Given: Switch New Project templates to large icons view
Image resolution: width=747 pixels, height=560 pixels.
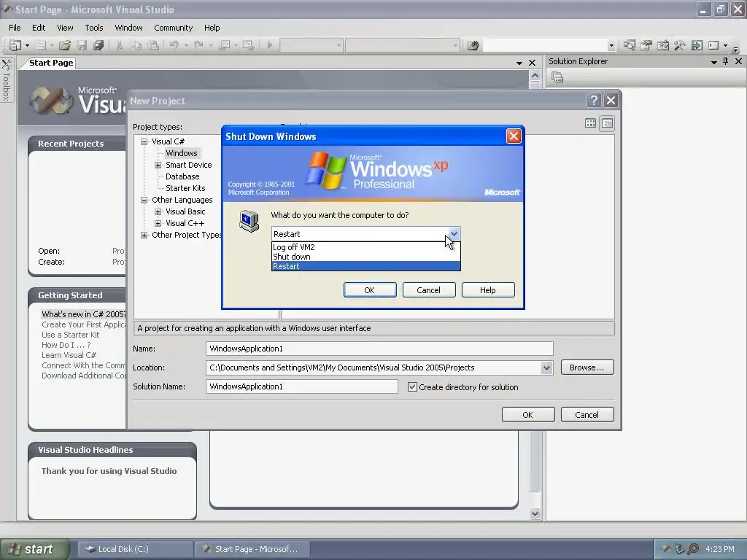Looking at the screenshot, I should [590, 123].
